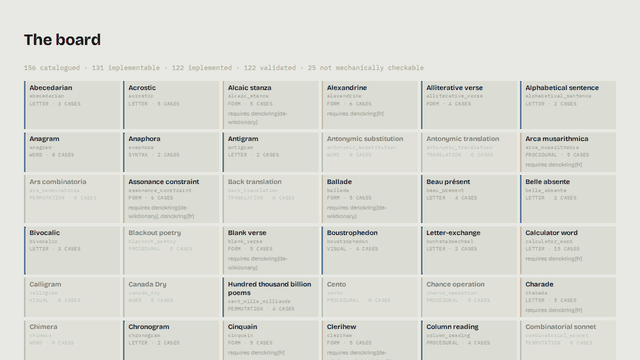The image size is (640, 360).
Task: Click the catalogue statistics summary line
Action: [224, 68]
